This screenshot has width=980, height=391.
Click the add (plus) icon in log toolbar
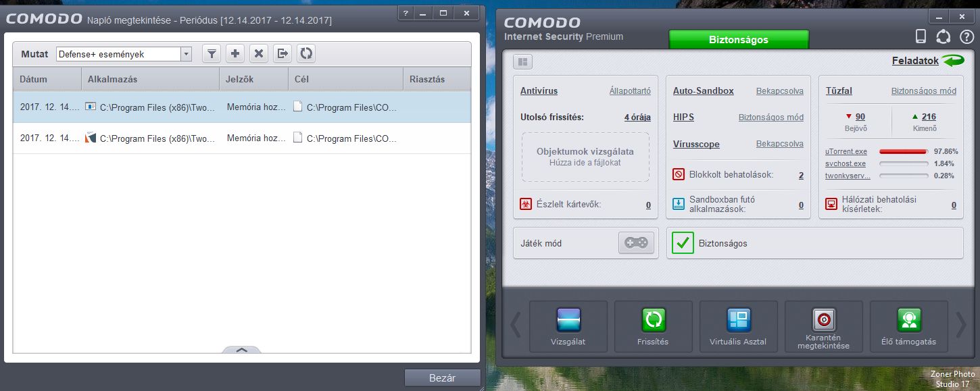click(235, 54)
